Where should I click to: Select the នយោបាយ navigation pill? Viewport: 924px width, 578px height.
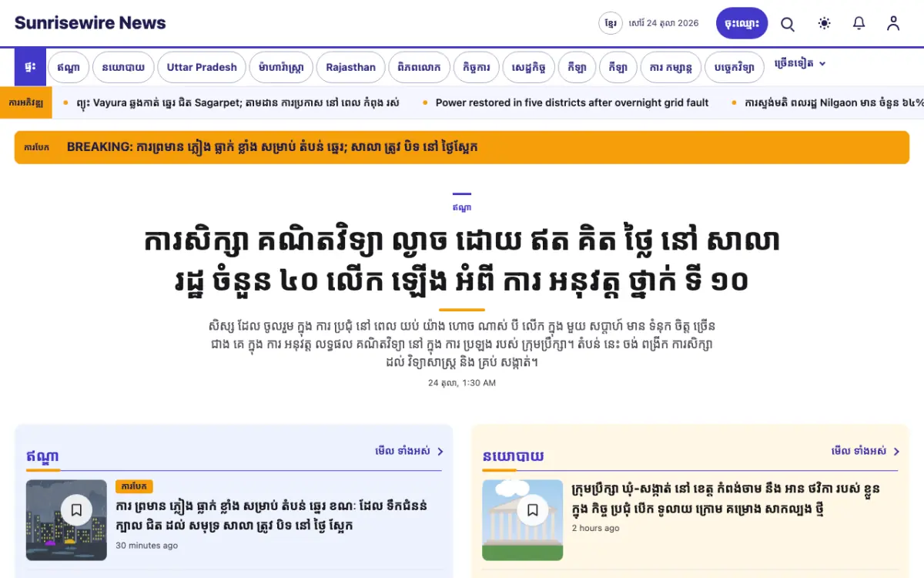123,67
